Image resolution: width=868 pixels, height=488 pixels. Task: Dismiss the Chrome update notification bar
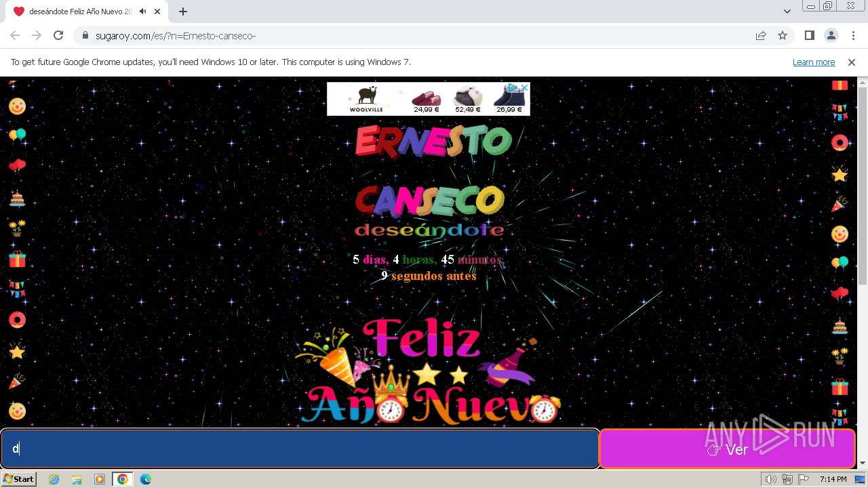(852, 62)
